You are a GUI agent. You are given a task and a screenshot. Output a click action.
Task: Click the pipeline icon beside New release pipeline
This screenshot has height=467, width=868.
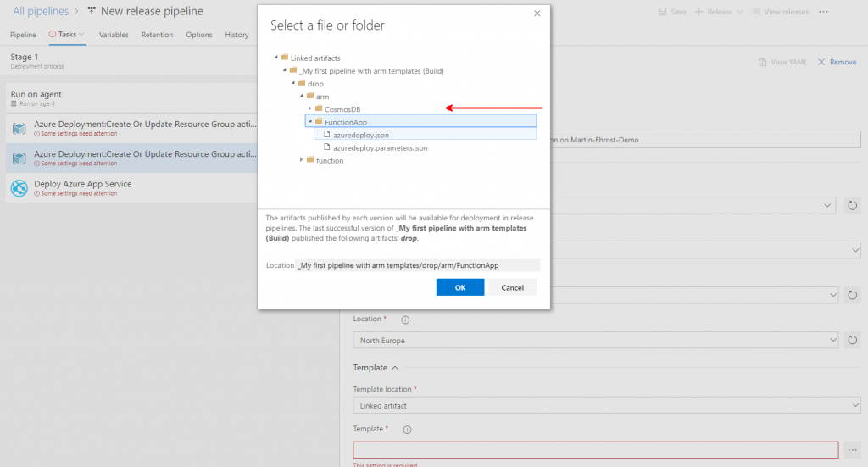[x=92, y=10]
